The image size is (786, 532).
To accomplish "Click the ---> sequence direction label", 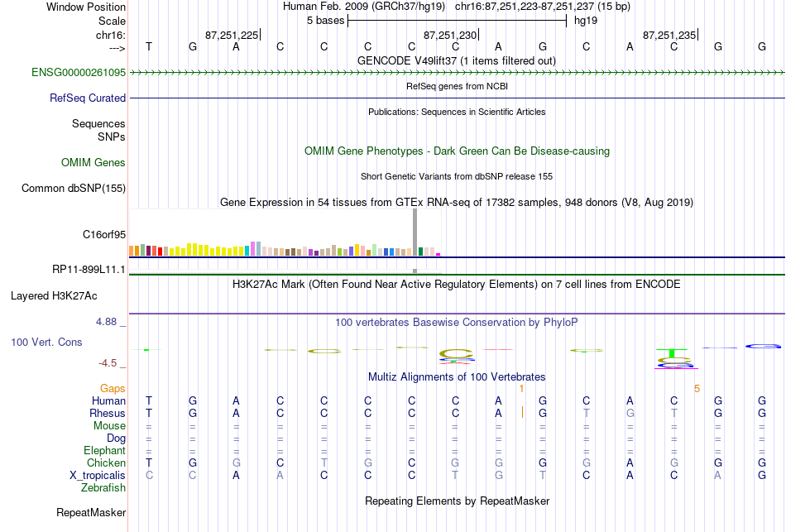I will click(x=117, y=48).
